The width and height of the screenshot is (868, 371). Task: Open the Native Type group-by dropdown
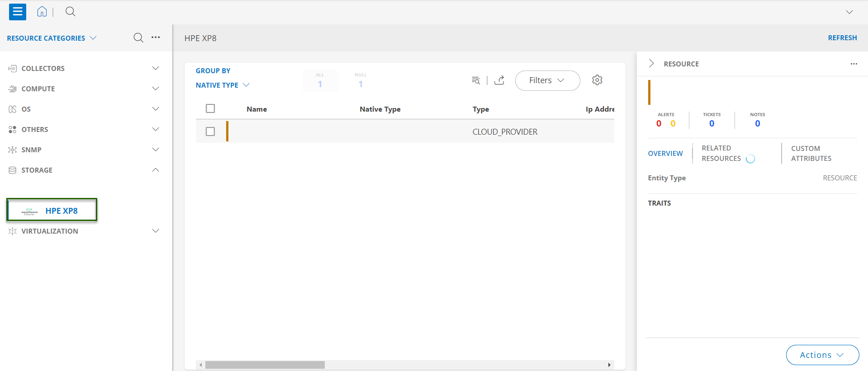pyautogui.click(x=223, y=85)
